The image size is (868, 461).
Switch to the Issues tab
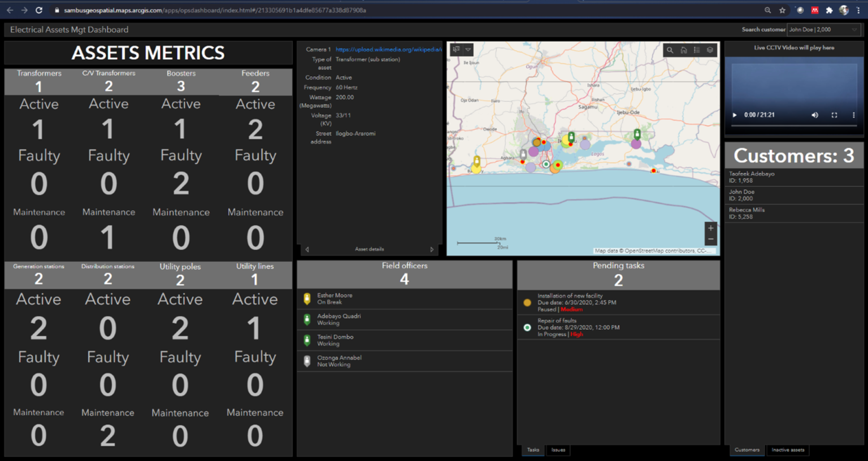click(558, 450)
